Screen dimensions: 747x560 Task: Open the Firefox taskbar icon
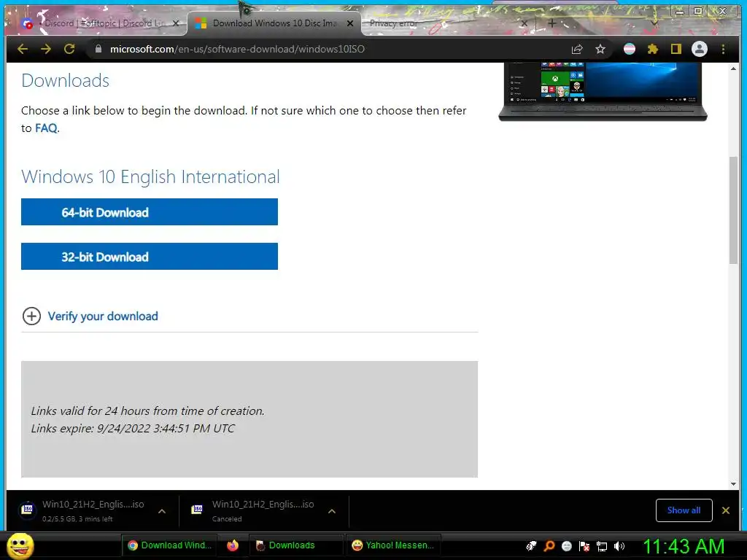[233, 545]
